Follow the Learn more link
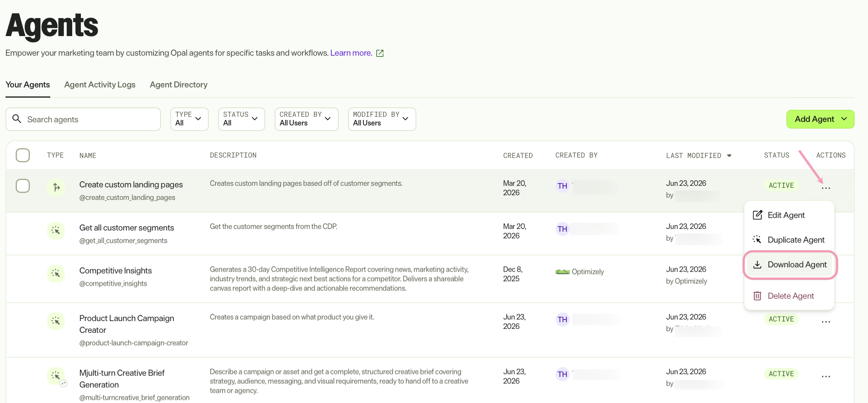 click(351, 53)
